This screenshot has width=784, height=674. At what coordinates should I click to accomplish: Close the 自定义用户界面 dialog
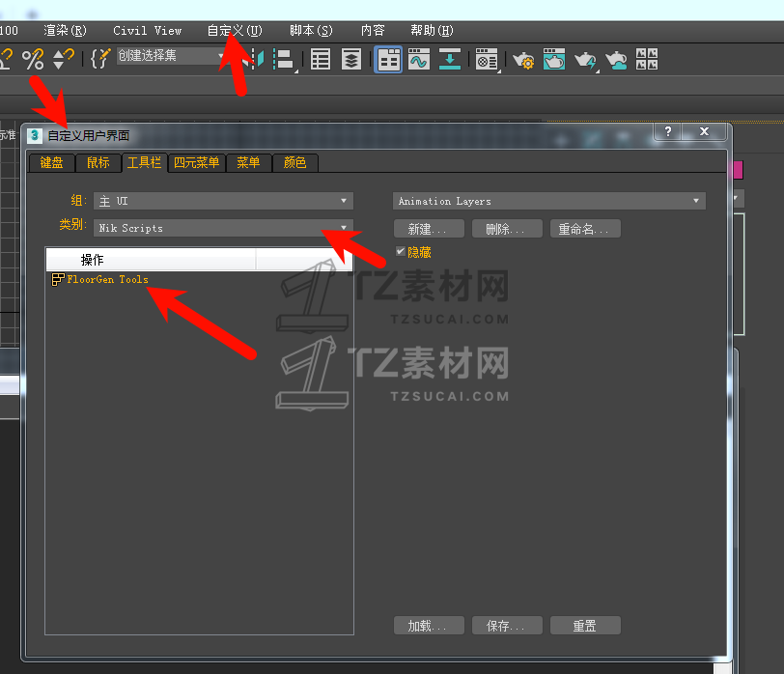click(704, 131)
